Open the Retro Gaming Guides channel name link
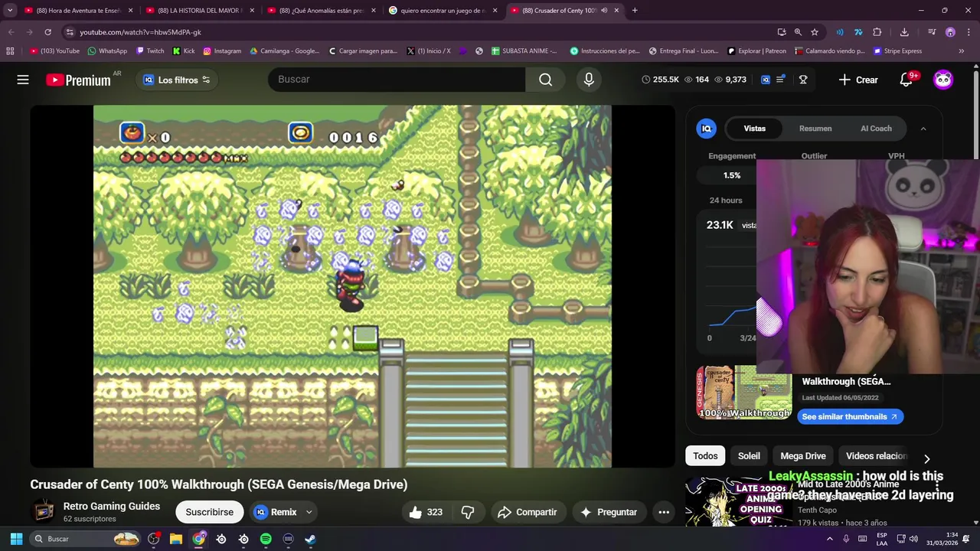This screenshot has width=980, height=551. pos(111,506)
